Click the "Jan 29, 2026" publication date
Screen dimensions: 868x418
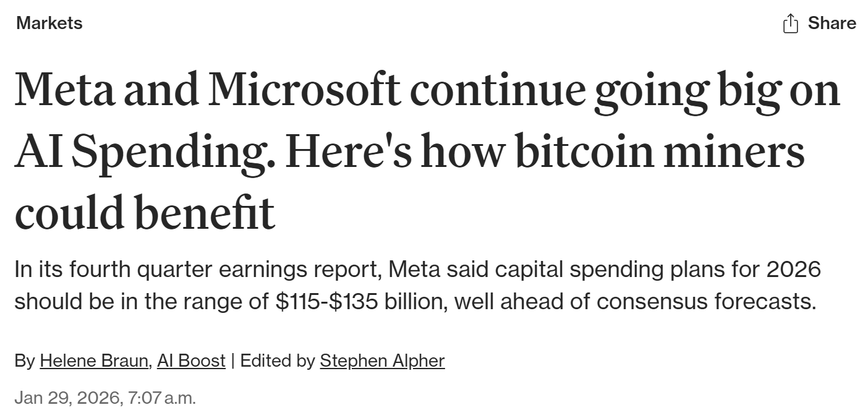67,398
